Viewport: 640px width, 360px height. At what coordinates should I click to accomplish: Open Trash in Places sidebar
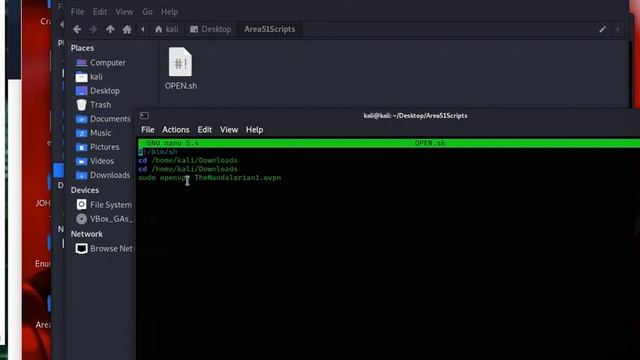click(x=93, y=105)
